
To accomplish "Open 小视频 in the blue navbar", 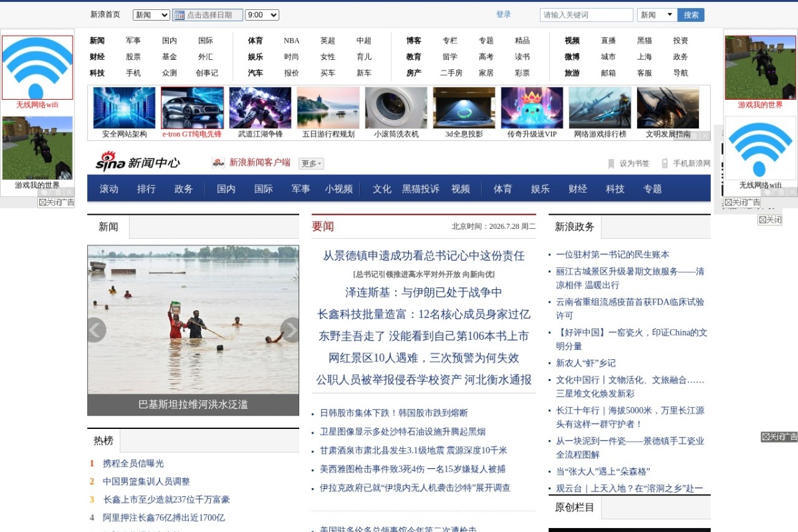I will click(338, 189).
